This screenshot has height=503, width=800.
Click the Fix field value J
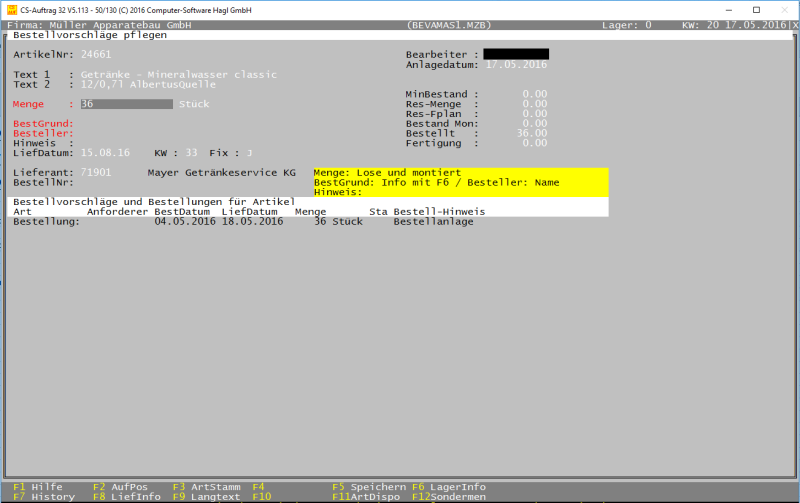click(250, 153)
